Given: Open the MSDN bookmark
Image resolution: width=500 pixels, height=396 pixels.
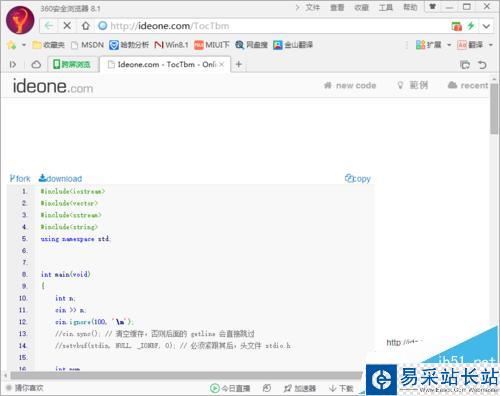Looking at the screenshot, I should [88, 45].
